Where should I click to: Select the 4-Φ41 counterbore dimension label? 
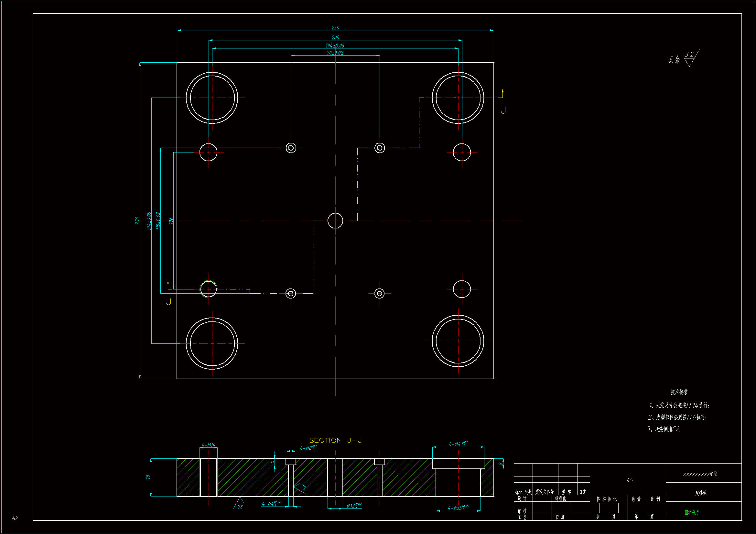tap(458, 444)
